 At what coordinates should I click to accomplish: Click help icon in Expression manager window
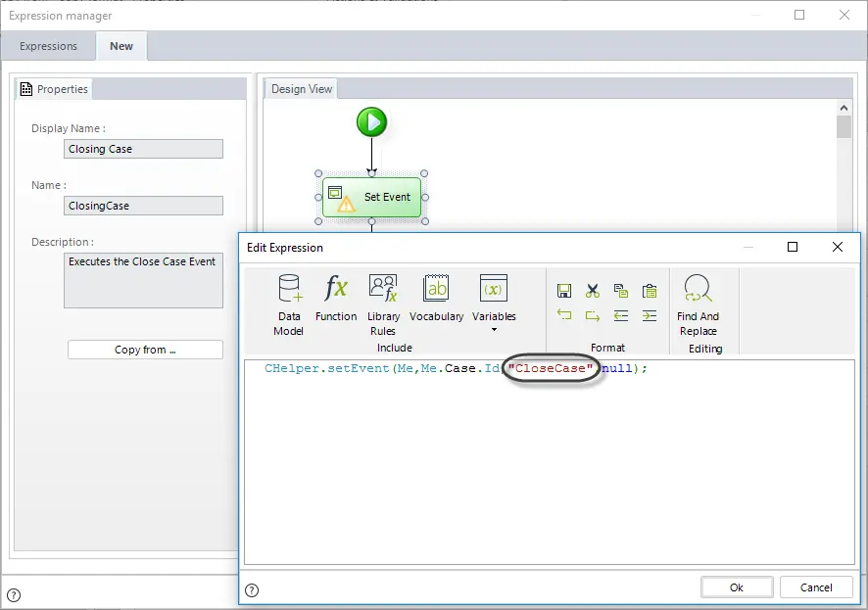point(14,595)
